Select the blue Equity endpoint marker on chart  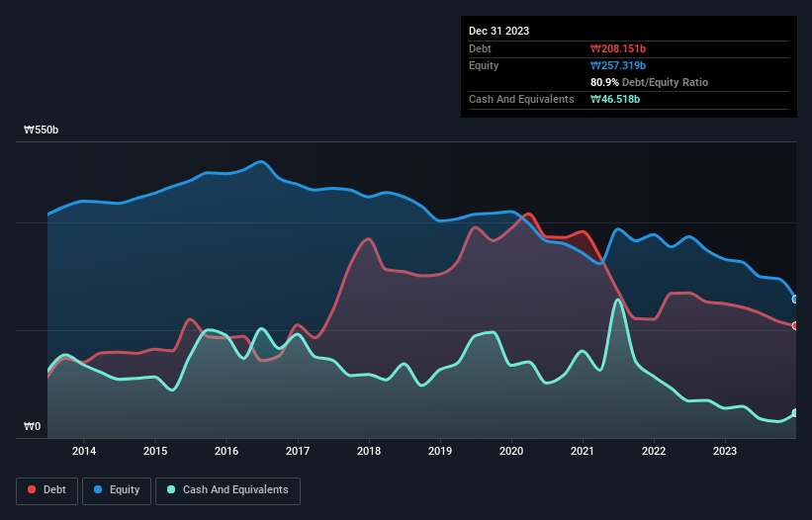tap(795, 300)
